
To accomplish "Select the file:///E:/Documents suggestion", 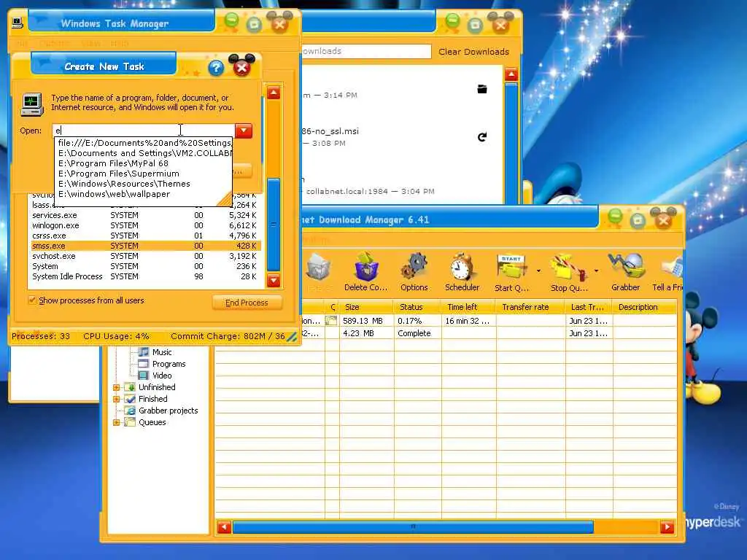I will click(x=144, y=143).
